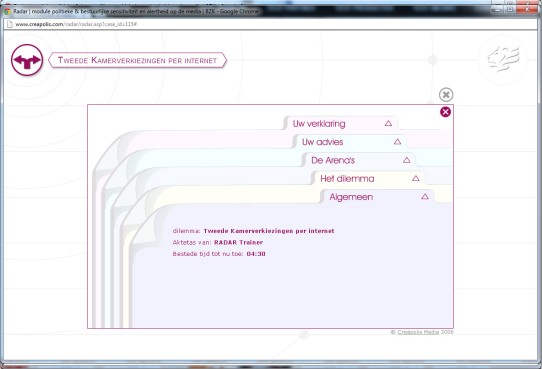This screenshot has height=369, width=542.
Task: Click the Tweede Kamerverkiezingen per internet banner
Action: click(137, 60)
